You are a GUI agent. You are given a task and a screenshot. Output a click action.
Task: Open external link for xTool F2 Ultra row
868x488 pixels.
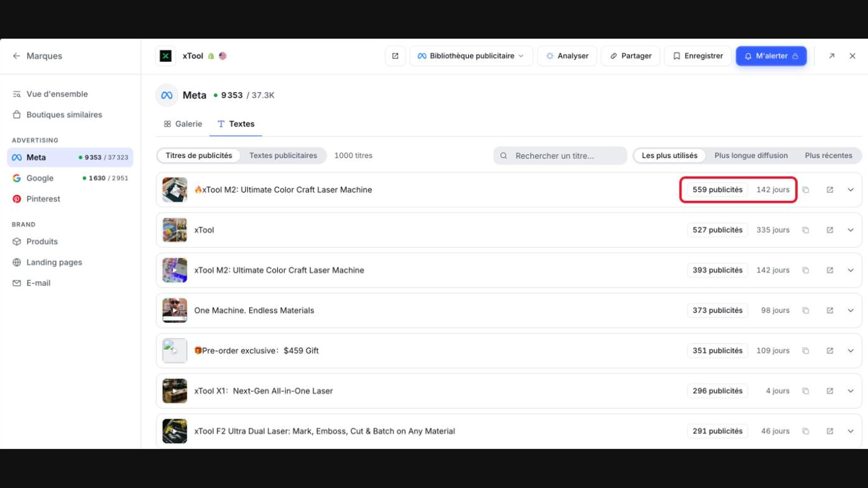click(830, 431)
